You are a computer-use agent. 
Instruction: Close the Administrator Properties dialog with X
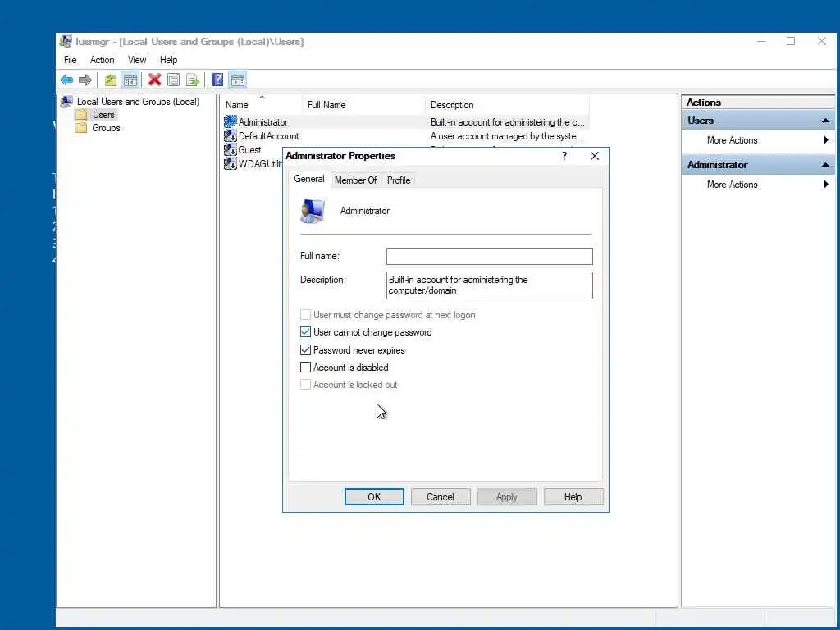(595, 156)
